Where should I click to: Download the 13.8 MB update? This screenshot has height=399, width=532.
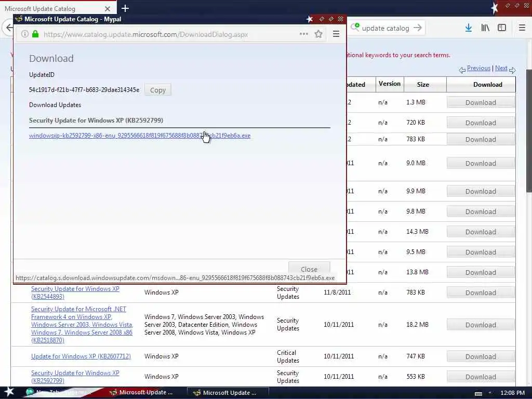pos(481,272)
